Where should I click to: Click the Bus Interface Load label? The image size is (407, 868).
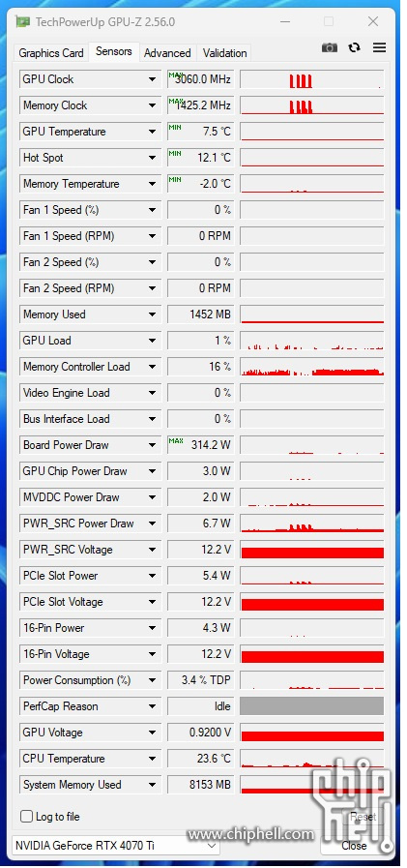point(67,419)
